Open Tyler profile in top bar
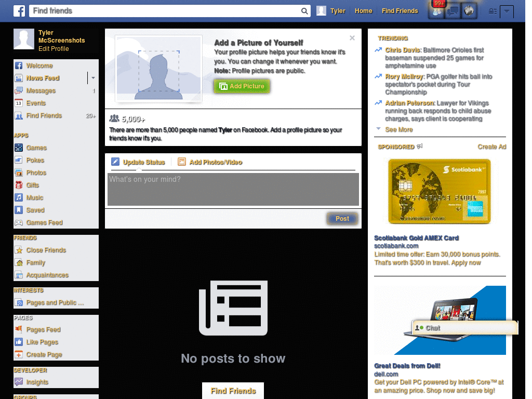This screenshot has height=399, width=532. (331, 11)
